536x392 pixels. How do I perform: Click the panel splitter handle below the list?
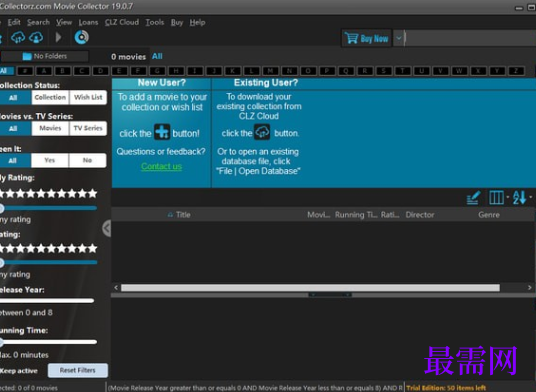[330, 295]
